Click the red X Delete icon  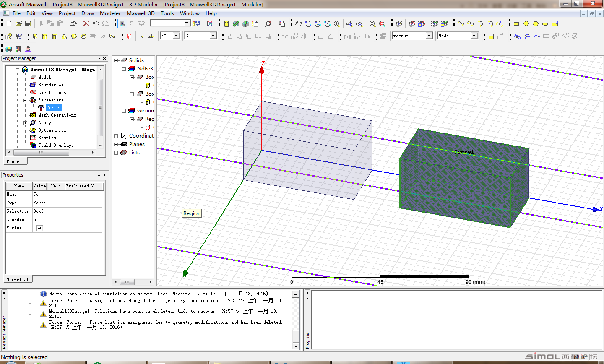click(x=86, y=24)
